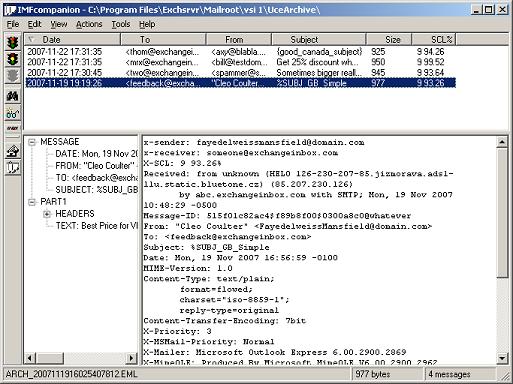This screenshot has width=513, height=384.
Task: Click the {good_canada_subject} subject cell
Action: point(319,52)
